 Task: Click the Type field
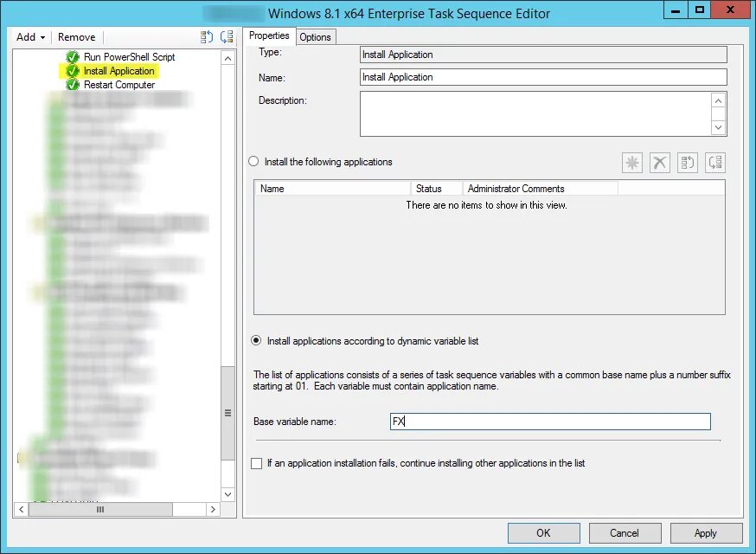tap(543, 55)
